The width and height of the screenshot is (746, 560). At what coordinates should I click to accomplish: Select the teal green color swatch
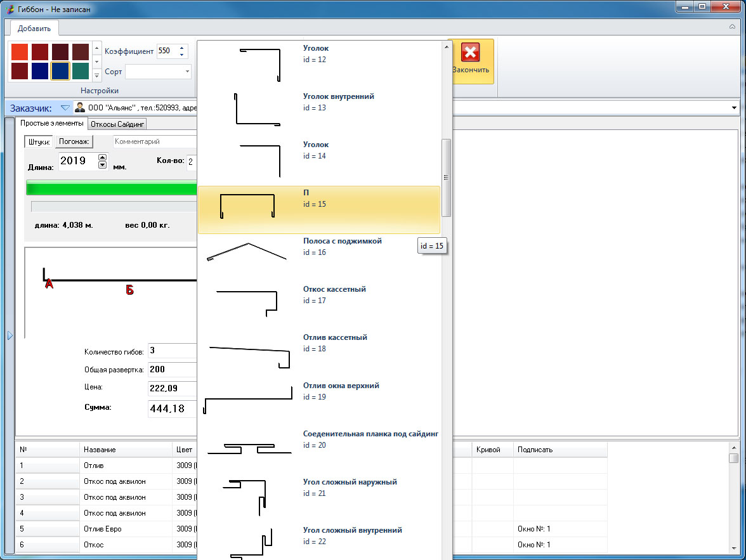point(81,71)
